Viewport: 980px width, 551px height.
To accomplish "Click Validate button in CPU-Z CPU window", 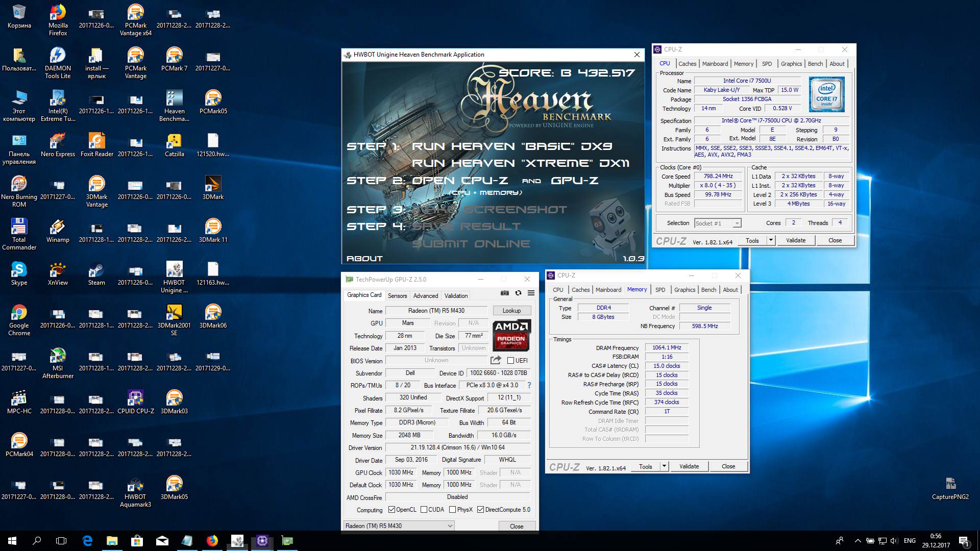I will click(795, 240).
